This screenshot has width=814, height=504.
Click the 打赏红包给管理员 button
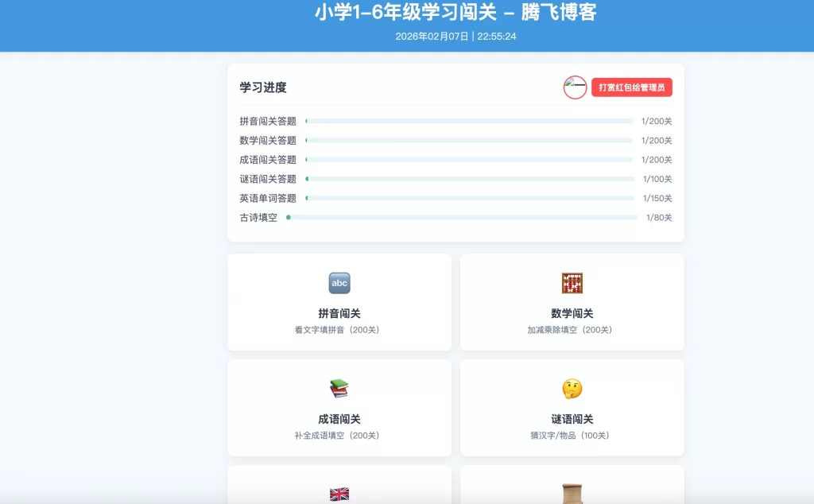(632, 87)
